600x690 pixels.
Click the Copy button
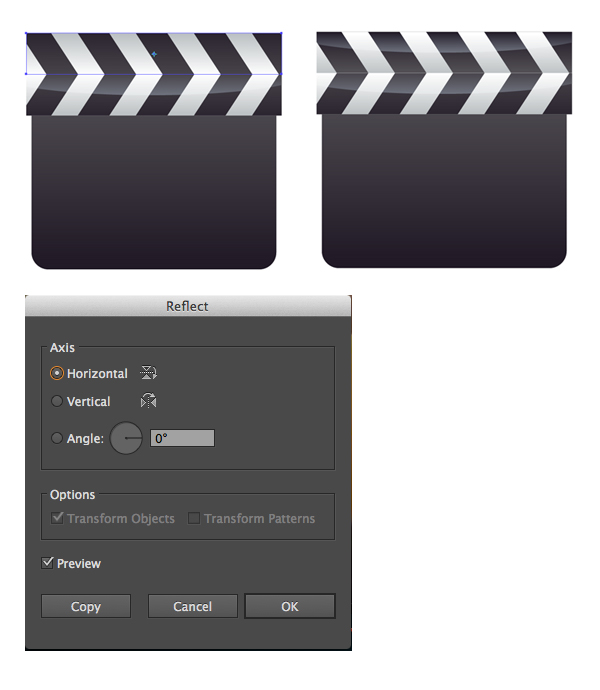86,606
